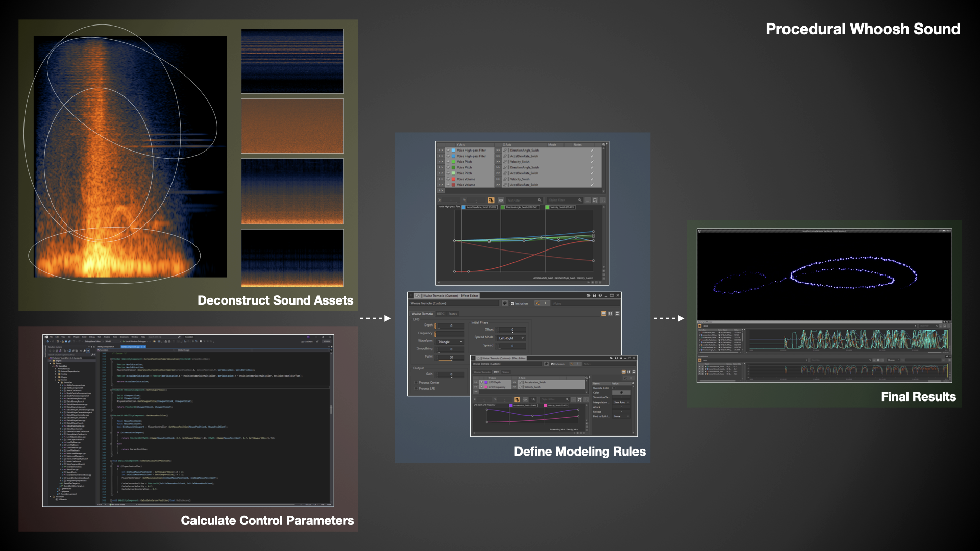Click the purple LFO Depth color swatch
This screenshot has width=980, height=551.
coord(486,382)
